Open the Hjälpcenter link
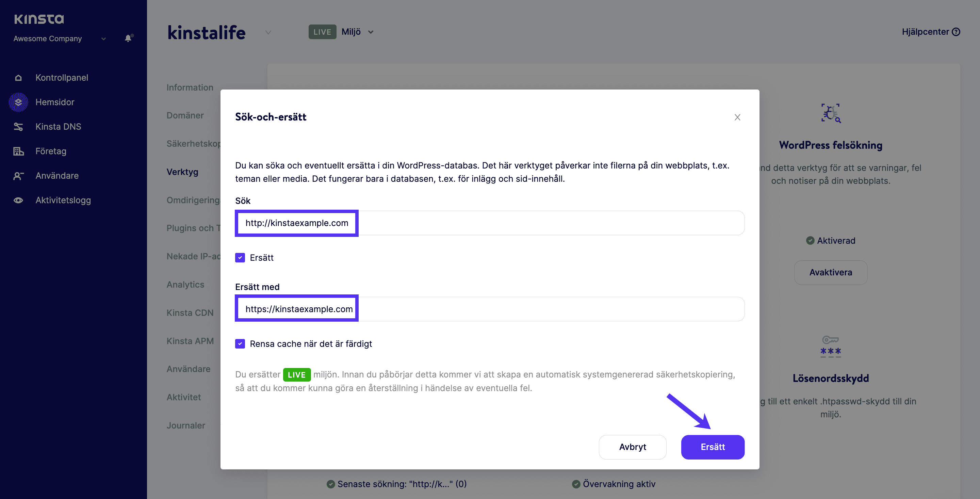The height and width of the screenshot is (499, 980). [x=931, y=32]
